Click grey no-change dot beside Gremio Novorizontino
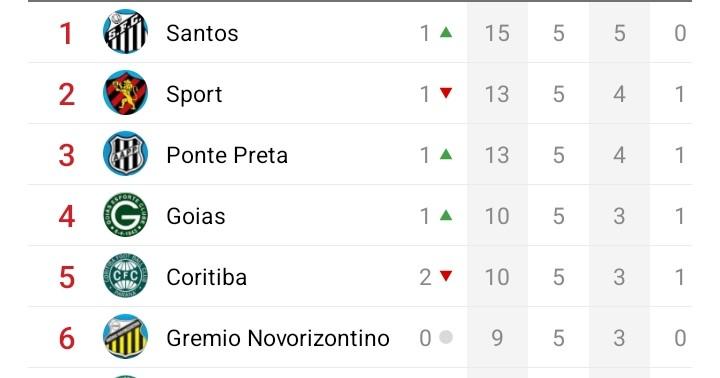 coord(446,338)
